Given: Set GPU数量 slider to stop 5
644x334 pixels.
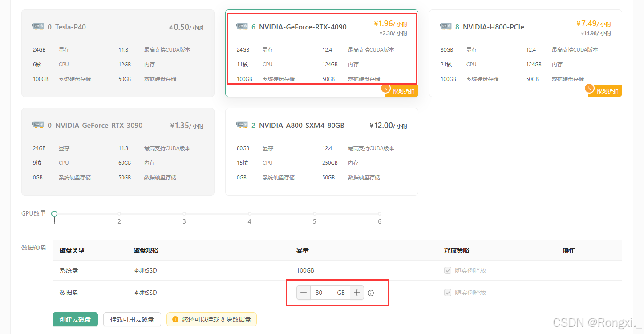Looking at the screenshot, I should point(315,214).
